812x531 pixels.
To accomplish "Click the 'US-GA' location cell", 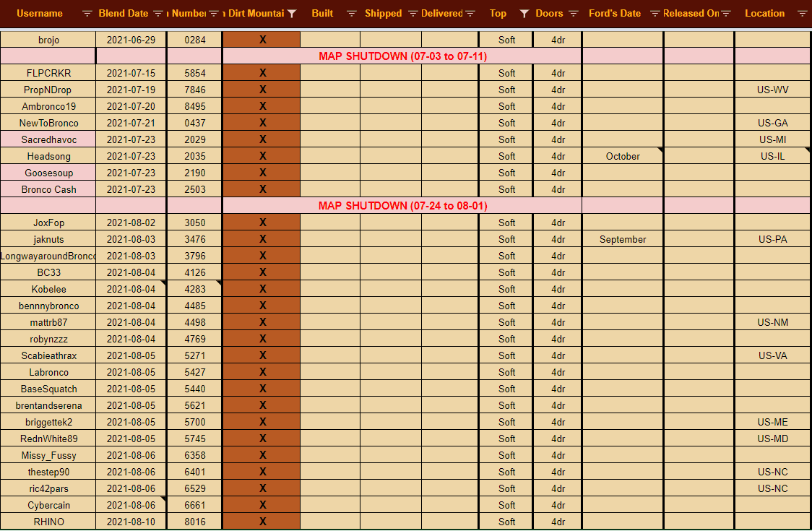I will (773, 123).
